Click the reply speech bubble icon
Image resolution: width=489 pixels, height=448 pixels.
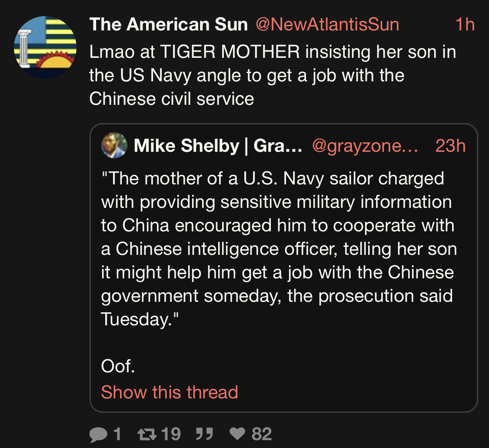(99, 434)
